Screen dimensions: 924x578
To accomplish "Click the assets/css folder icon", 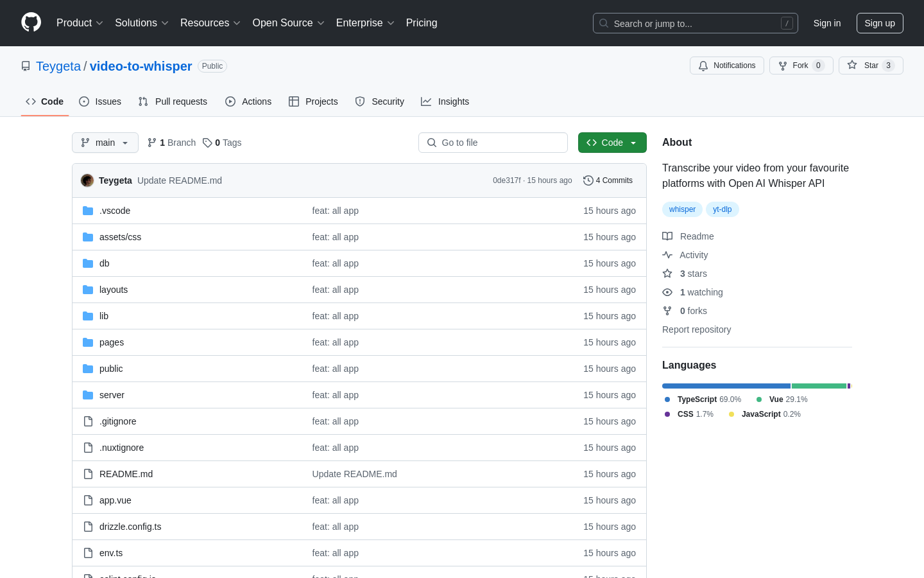I will click(88, 237).
